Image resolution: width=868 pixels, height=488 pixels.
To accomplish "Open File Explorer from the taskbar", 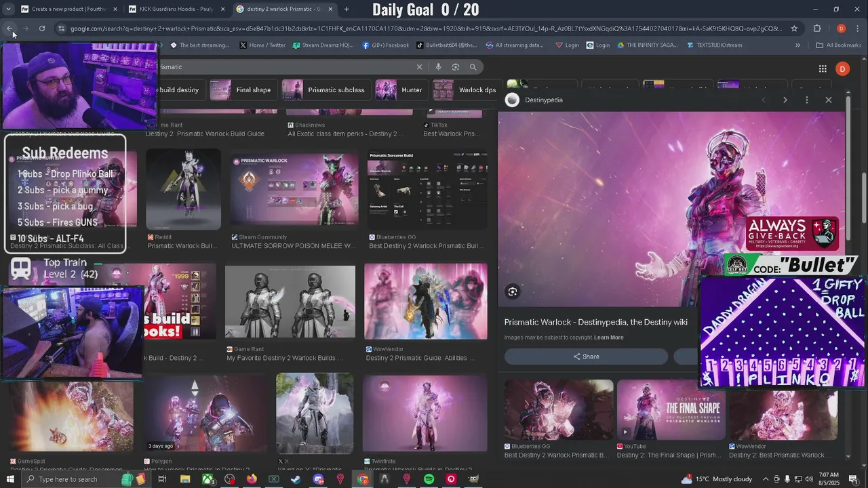I will coord(184,479).
